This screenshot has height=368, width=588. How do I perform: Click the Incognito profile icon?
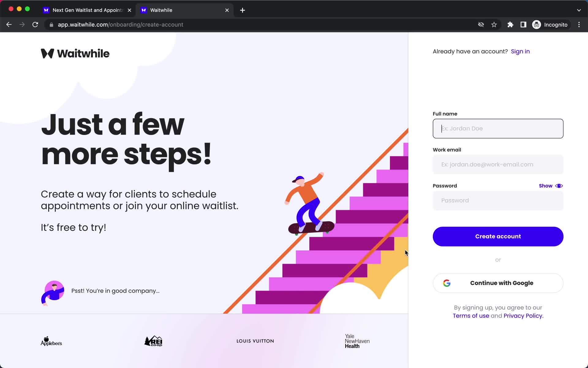click(x=536, y=25)
